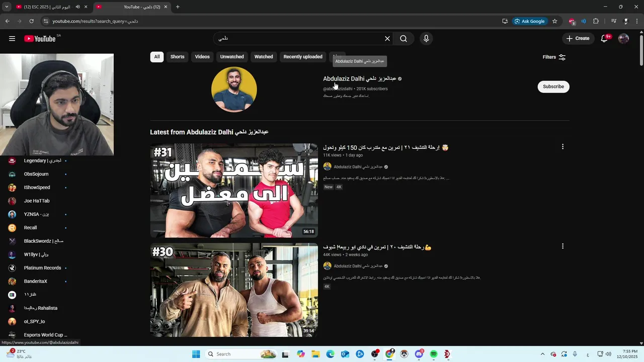Select the Recently uploaded filter chip
This screenshot has height=362, width=644.
(303, 57)
